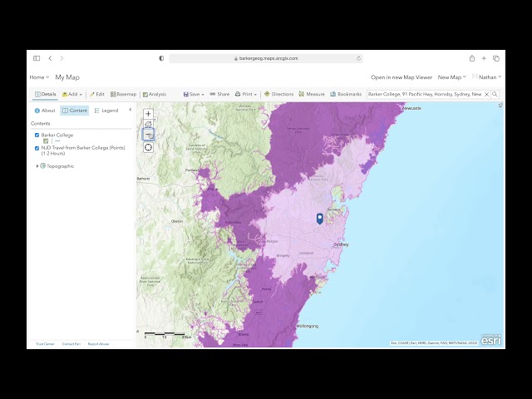Reload the page using the refresh icon
Viewport: 532px width, 399px height.
coord(358,58)
